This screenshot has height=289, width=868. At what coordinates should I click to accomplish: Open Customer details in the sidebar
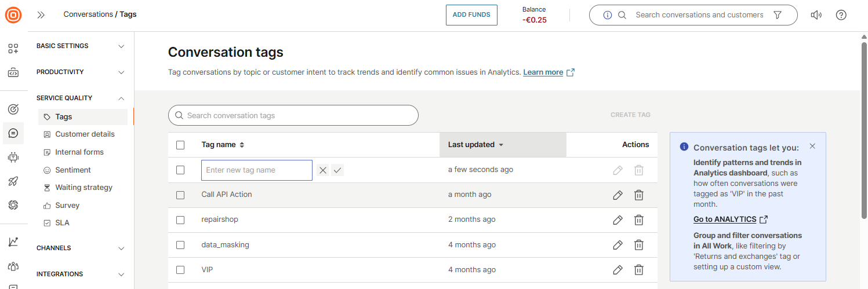click(x=85, y=134)
